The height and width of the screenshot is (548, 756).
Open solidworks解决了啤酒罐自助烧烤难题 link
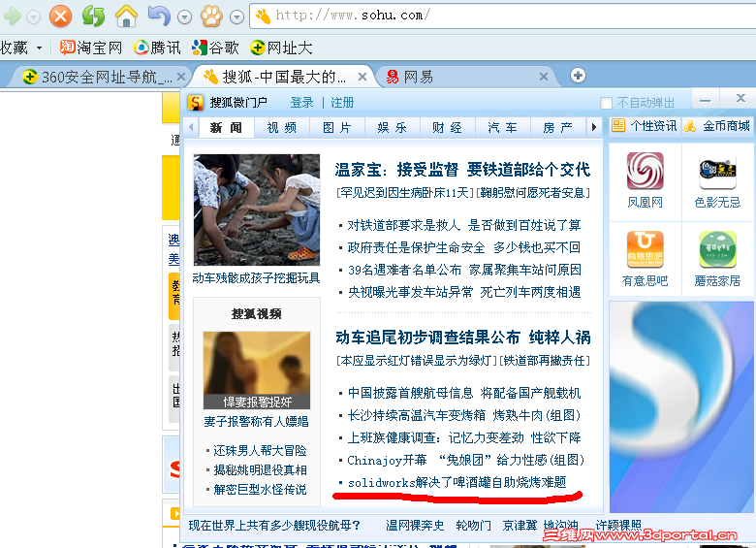point(457,482)
